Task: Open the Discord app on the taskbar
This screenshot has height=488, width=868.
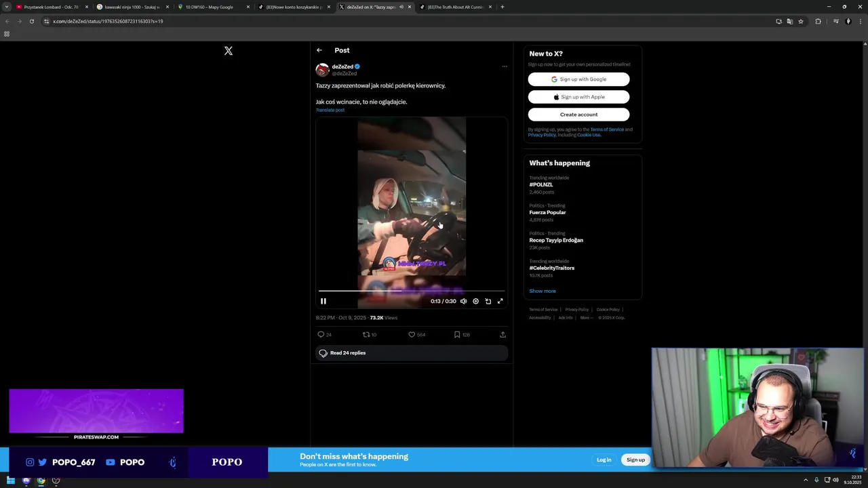Action: (x=26, y=481)
